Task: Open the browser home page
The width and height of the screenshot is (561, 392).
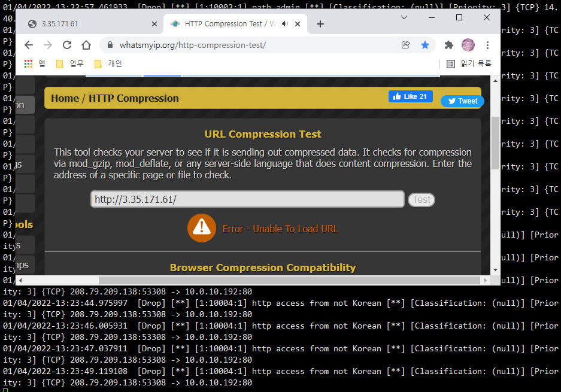Action: (86, 45)
